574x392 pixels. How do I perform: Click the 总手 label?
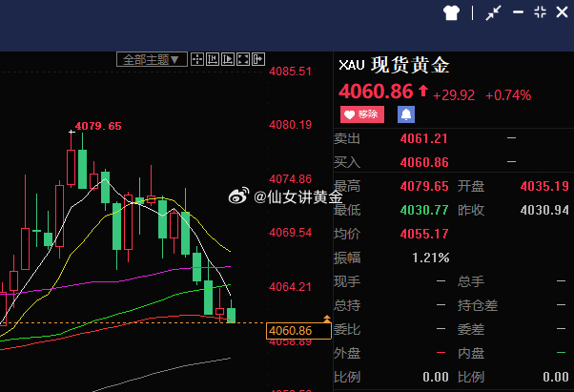[x=471, y=281]
